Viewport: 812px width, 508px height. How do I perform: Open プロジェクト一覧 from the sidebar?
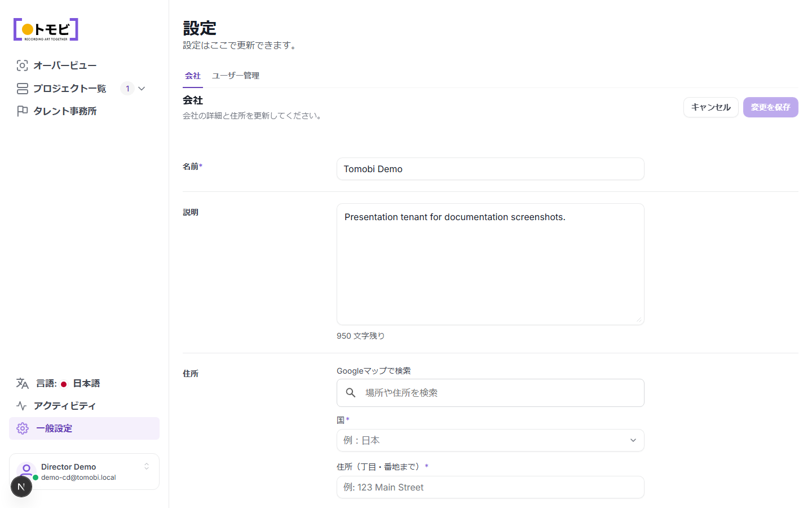[x=70, y=89]
